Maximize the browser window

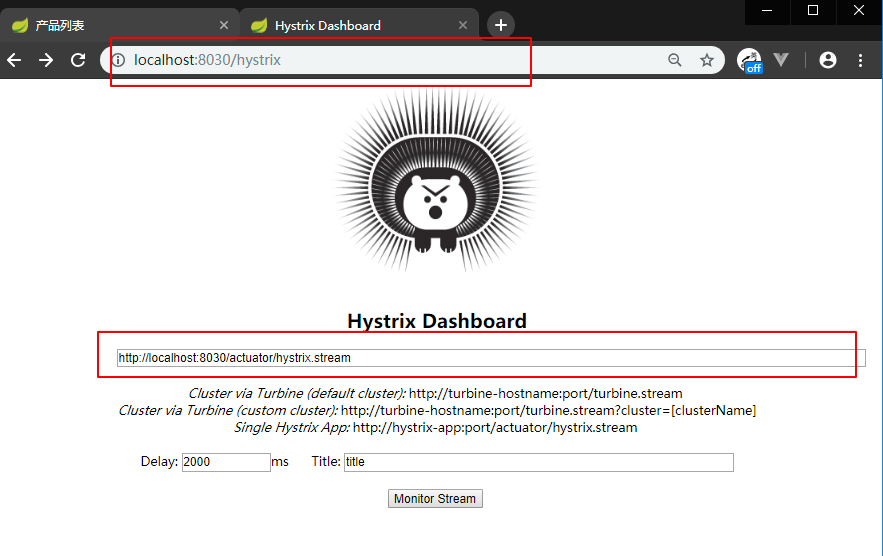coord(813,11)
